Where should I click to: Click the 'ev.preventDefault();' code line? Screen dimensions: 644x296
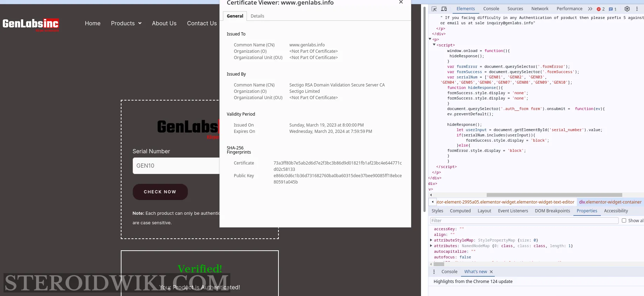coord(470,114)
